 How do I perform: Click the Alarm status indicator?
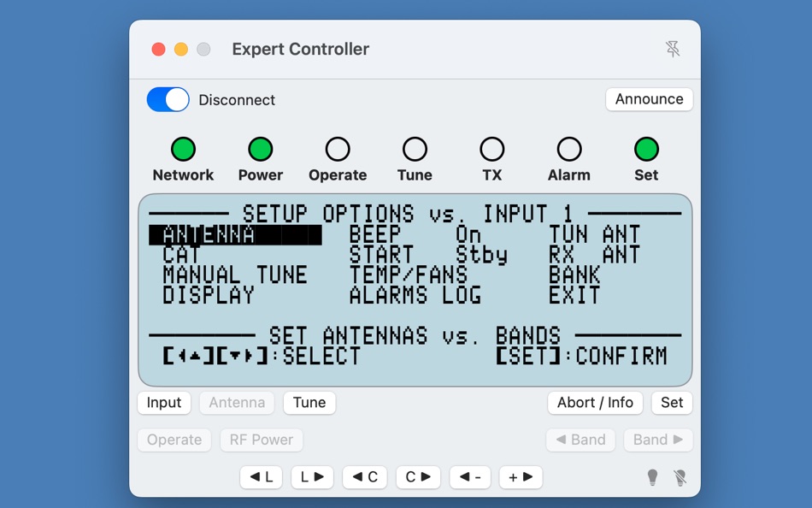[568, 148]
